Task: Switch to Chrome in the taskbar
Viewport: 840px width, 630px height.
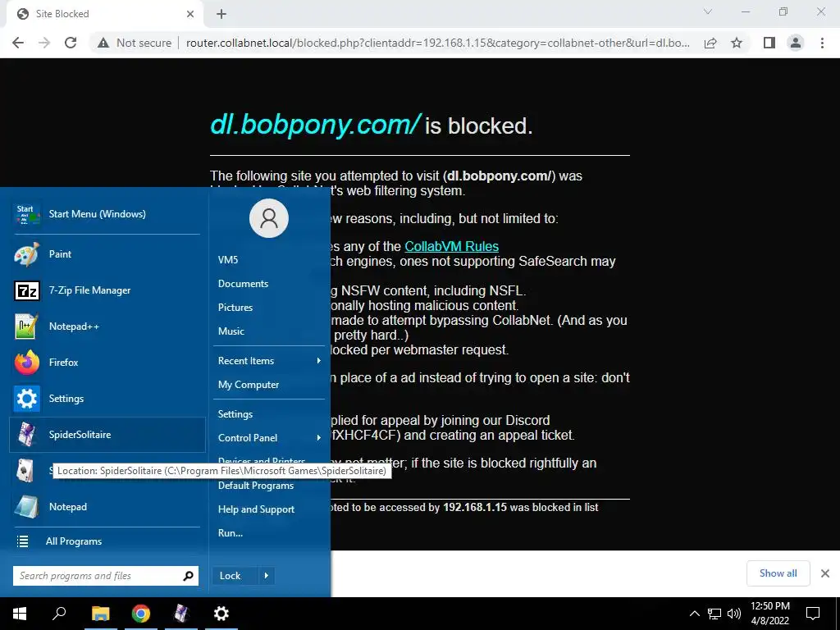Action: pos(141,614)
